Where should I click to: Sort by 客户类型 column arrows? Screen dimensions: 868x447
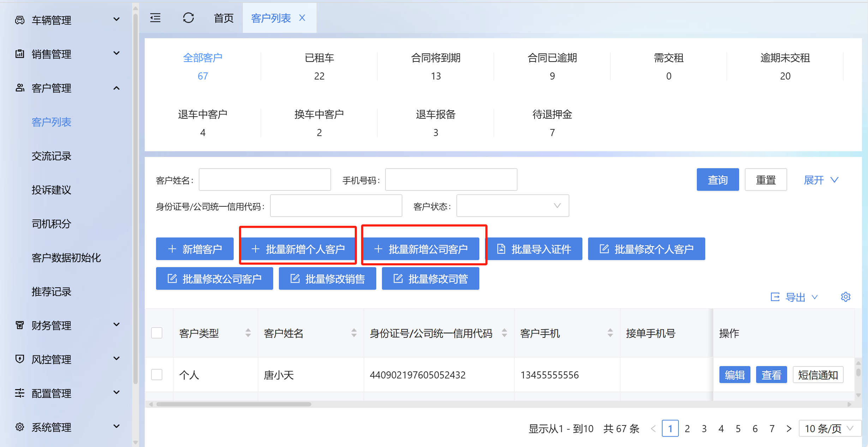248,333
